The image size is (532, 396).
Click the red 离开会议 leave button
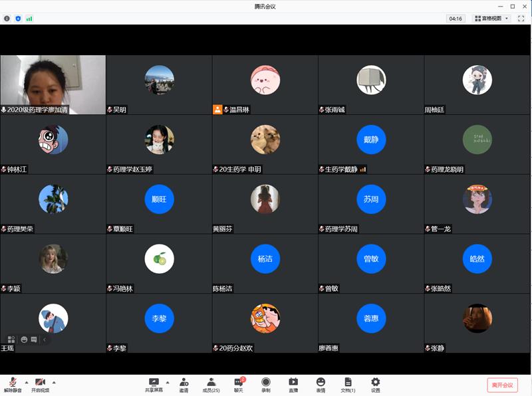(502, 385)
